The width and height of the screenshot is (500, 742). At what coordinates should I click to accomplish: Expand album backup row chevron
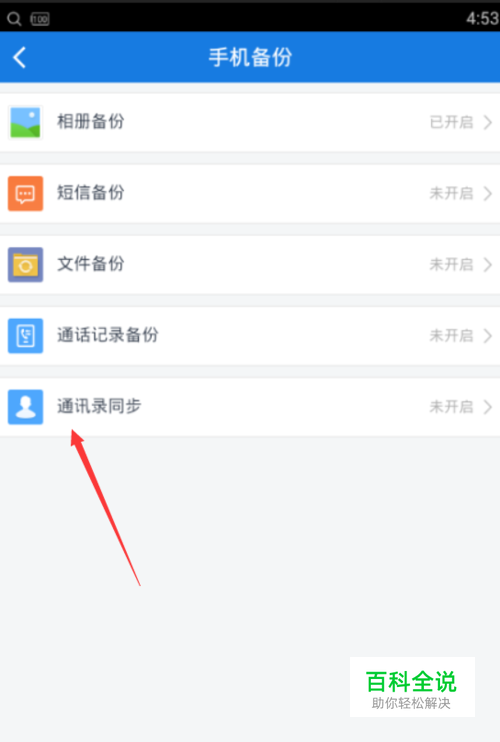(488, 122)
